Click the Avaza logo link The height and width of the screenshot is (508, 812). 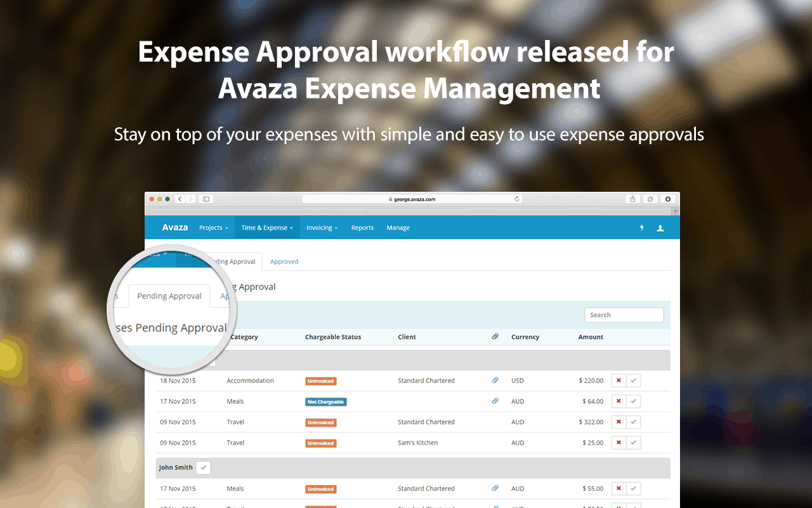click(174, 227)
